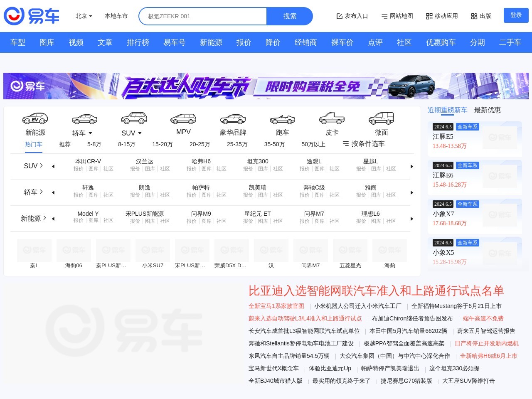Image resolution: width=532 pixels, height=399 pixels.
Task: Select the 皮卡 pickup truck icon
Action: click(x=332, y=119)
